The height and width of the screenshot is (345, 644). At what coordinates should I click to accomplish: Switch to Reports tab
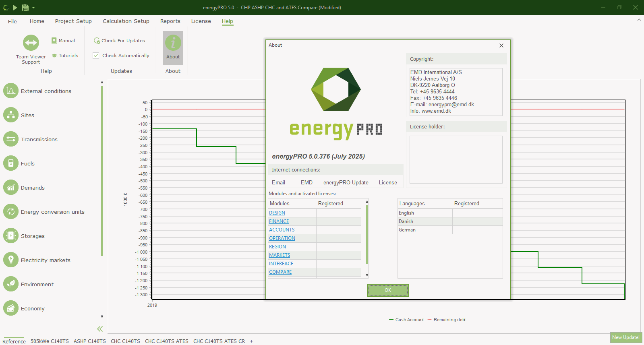170,21
